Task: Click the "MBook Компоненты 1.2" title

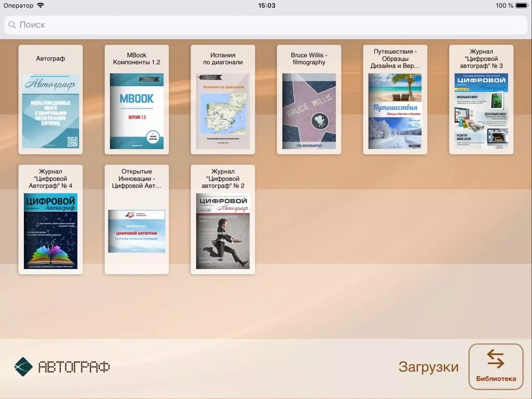Action: click(137, 59)
